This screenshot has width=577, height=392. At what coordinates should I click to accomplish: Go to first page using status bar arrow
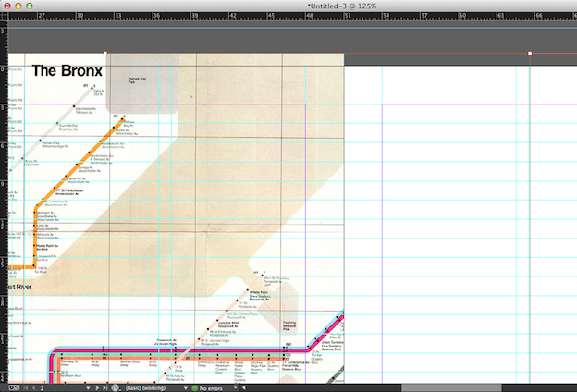click(x=26, y=388)
